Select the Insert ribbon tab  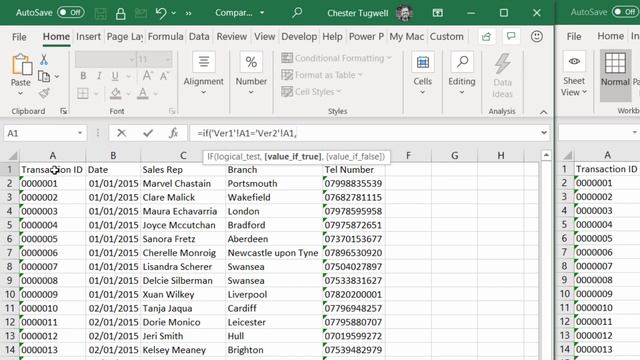click(88, 36)
